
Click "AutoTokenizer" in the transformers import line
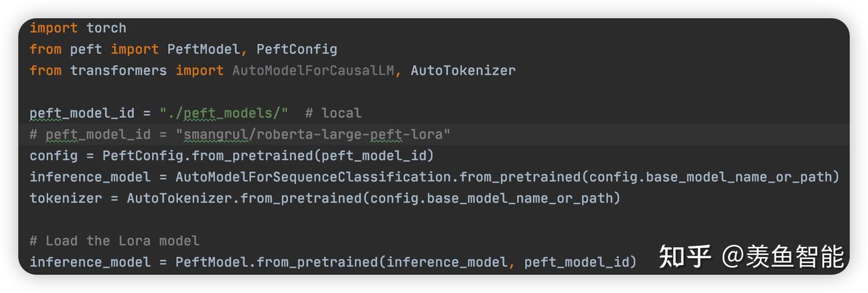click(x=463, y=71)
